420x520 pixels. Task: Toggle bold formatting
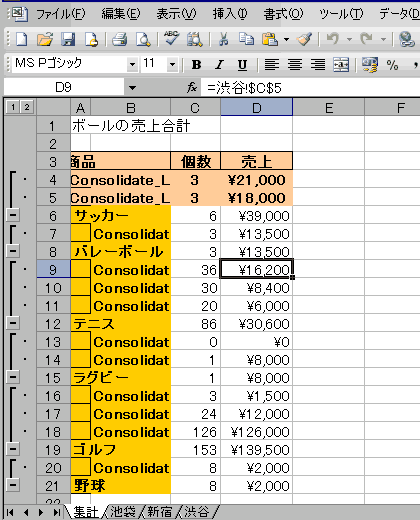(196, 64)
